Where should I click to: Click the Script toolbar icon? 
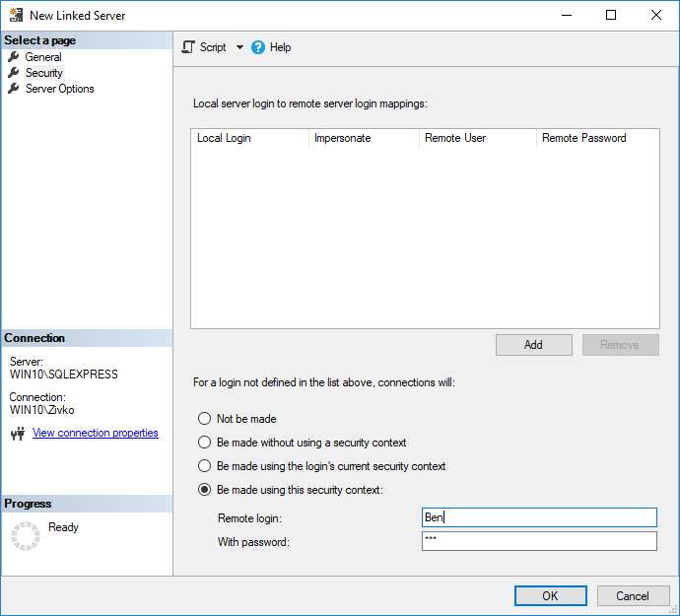189,47
